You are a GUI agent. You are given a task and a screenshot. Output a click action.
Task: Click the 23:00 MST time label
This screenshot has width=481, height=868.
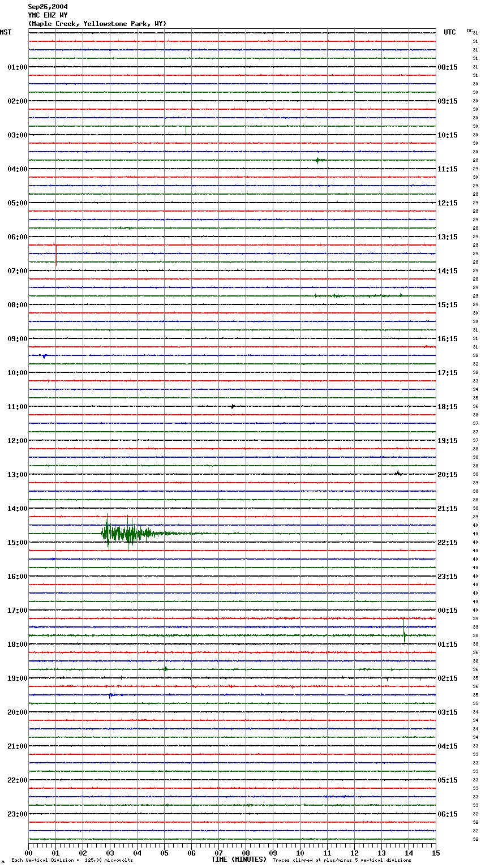coord(18,814)
